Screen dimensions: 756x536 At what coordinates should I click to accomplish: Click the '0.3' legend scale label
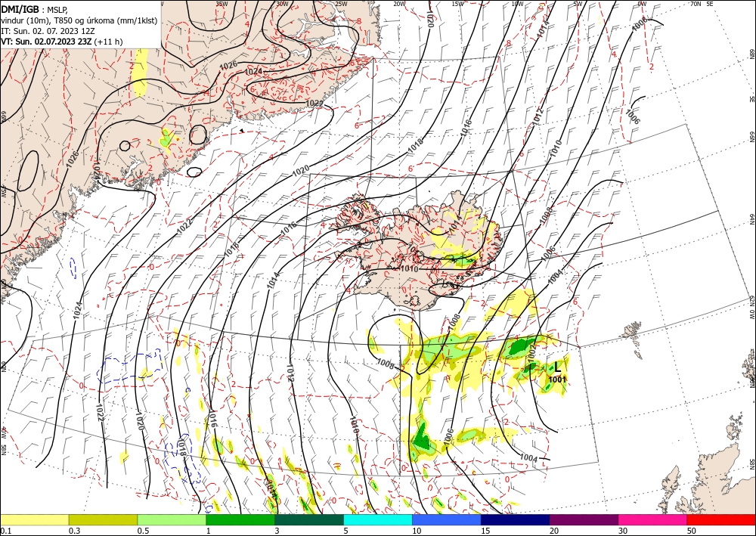(x=74, y=531)
